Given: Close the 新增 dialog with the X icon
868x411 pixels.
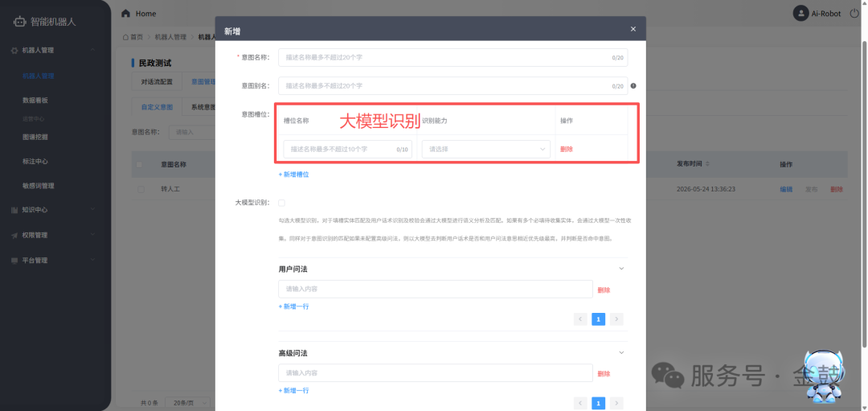Looking at the screenshot, I should pos(633,29).
